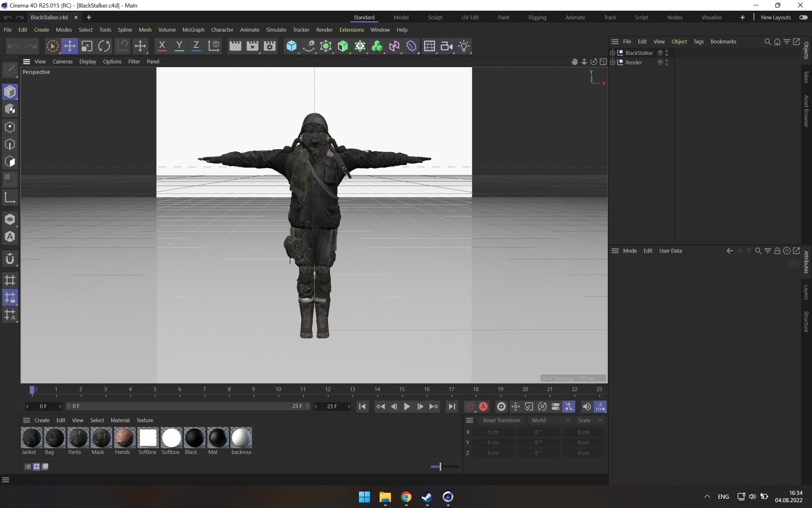
Task: Add a Light object
Action: coord(464,46)
